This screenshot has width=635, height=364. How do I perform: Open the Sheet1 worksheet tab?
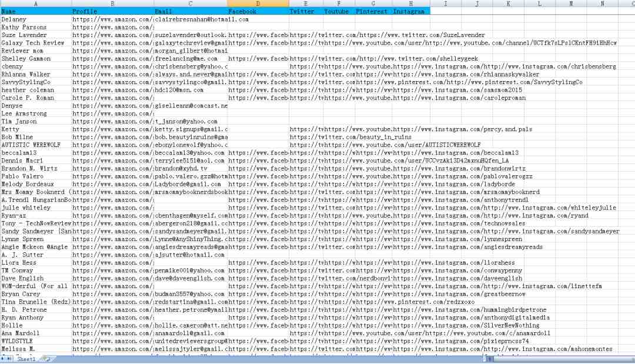(x=26, y=359)
